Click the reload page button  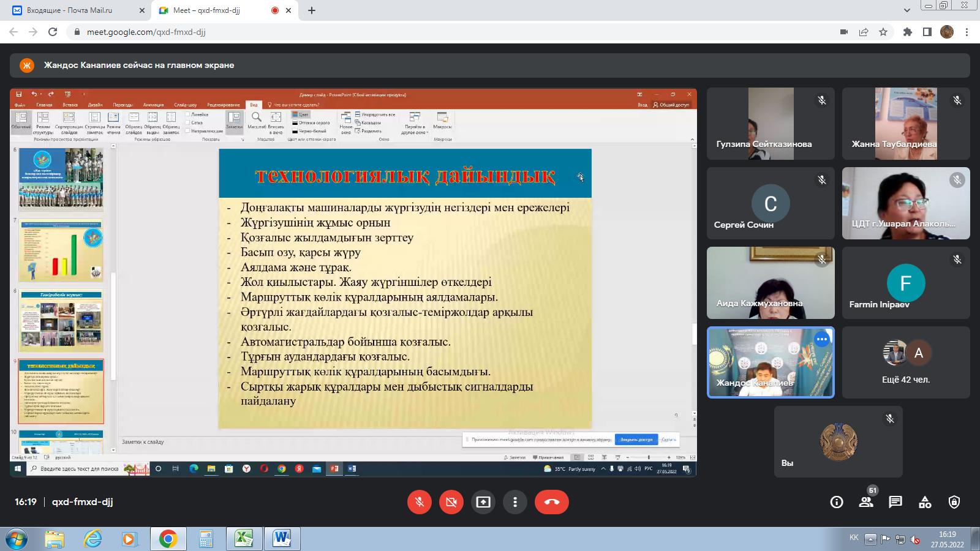click(53, 32)
